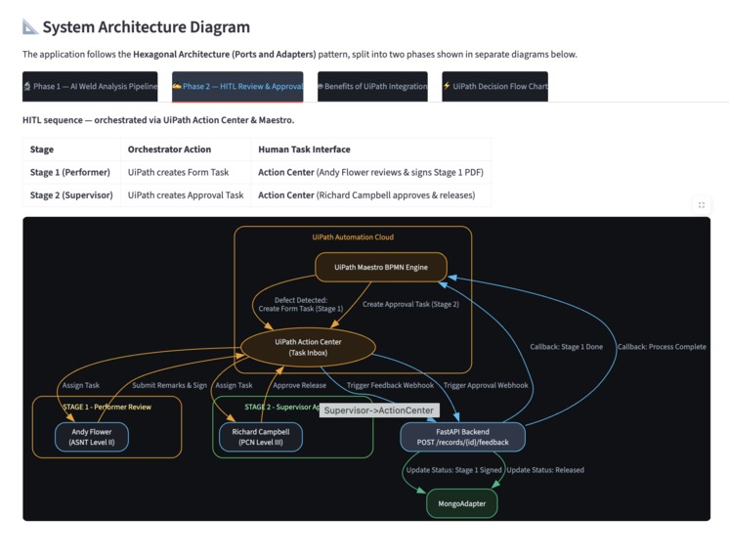
Task: Click the Callback: Stage 1 Done label
Action: pyautogui.click(x=566, y=347)
